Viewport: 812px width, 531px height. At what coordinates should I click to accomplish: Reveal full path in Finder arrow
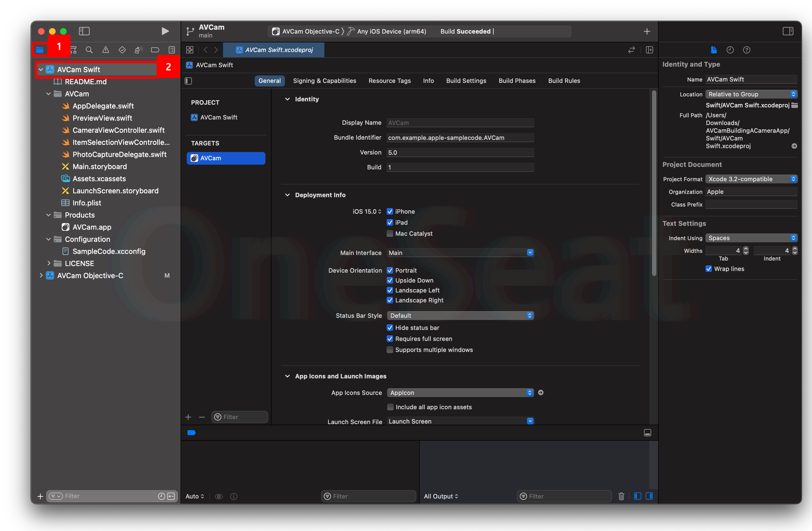coord(794,146)
